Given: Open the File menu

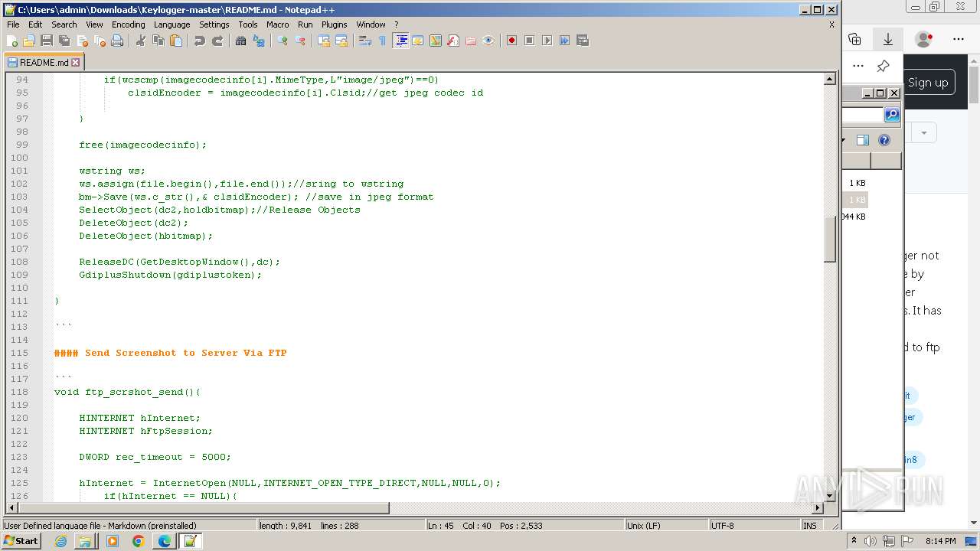Looking at the screenshot, I should click(x=13, y=24).
